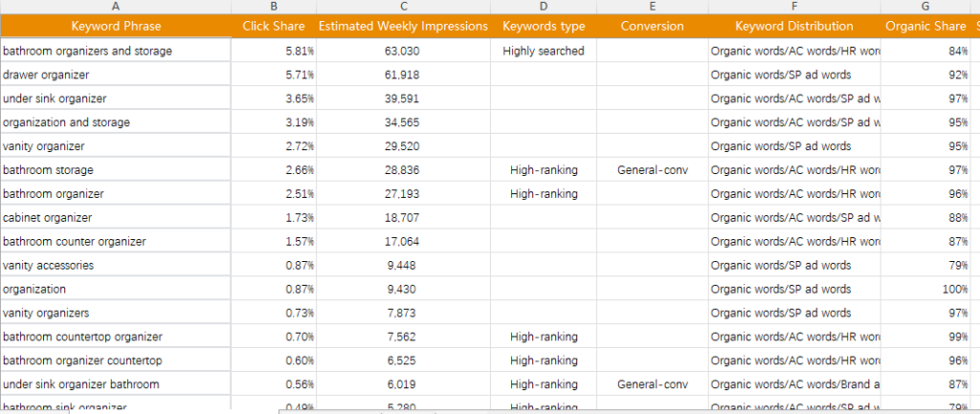Click the 'vanity accessories' keyword cell
980x414 pixels.
click(115, 266)
